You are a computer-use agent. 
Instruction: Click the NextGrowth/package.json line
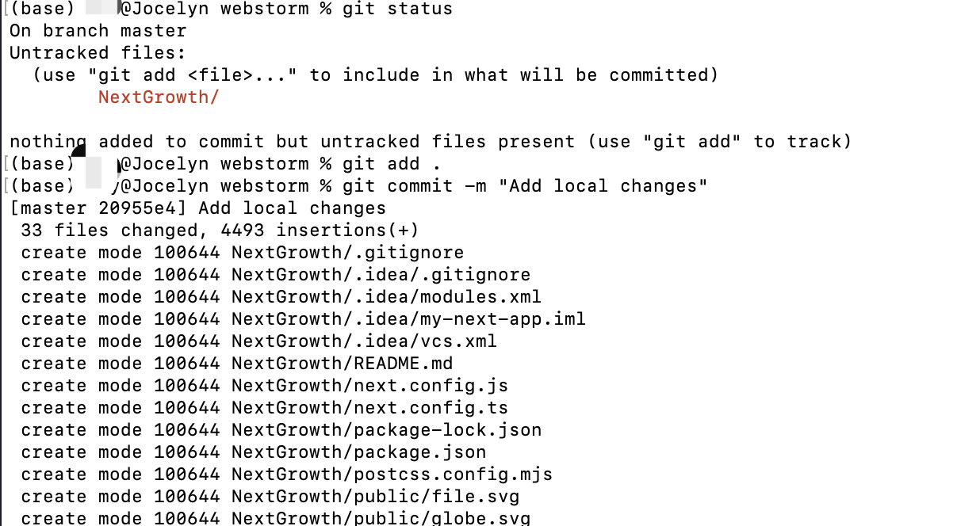tap(254, 452)
